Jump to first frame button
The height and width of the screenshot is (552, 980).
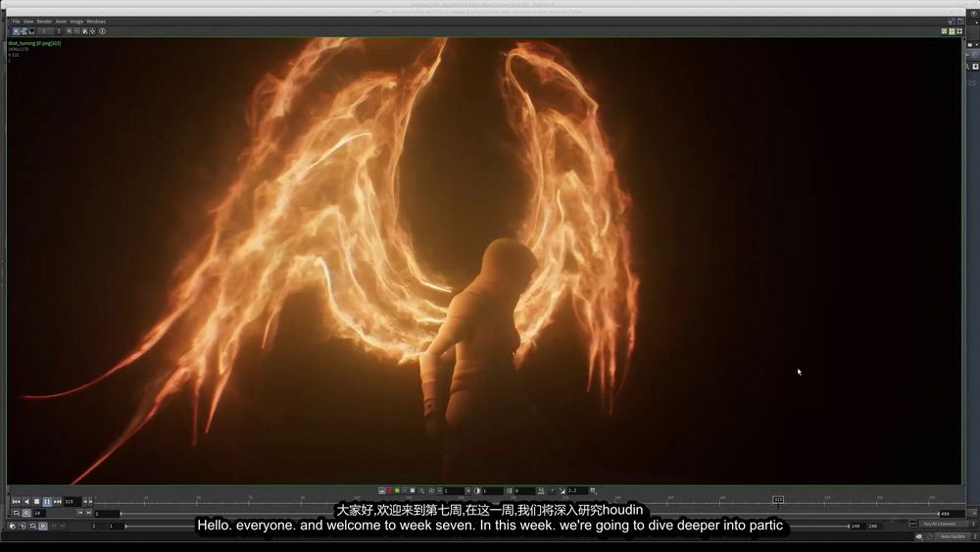coord(17,502)
